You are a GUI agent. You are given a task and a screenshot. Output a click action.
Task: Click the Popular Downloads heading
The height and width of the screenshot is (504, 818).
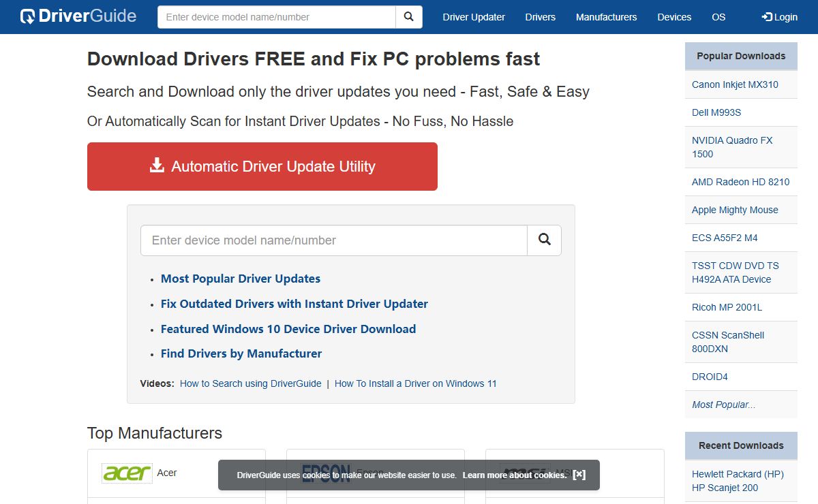pyautogui.click(x=741, y=56)
